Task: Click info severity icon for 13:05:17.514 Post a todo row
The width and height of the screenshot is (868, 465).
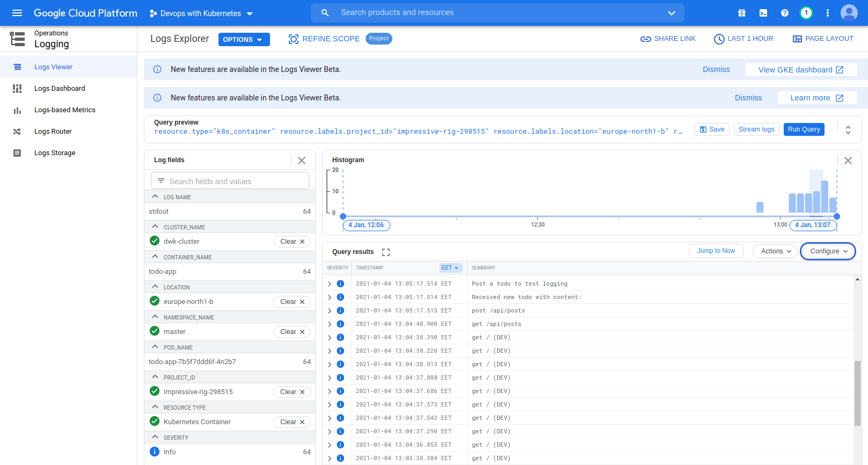Action: pos(340,284)
